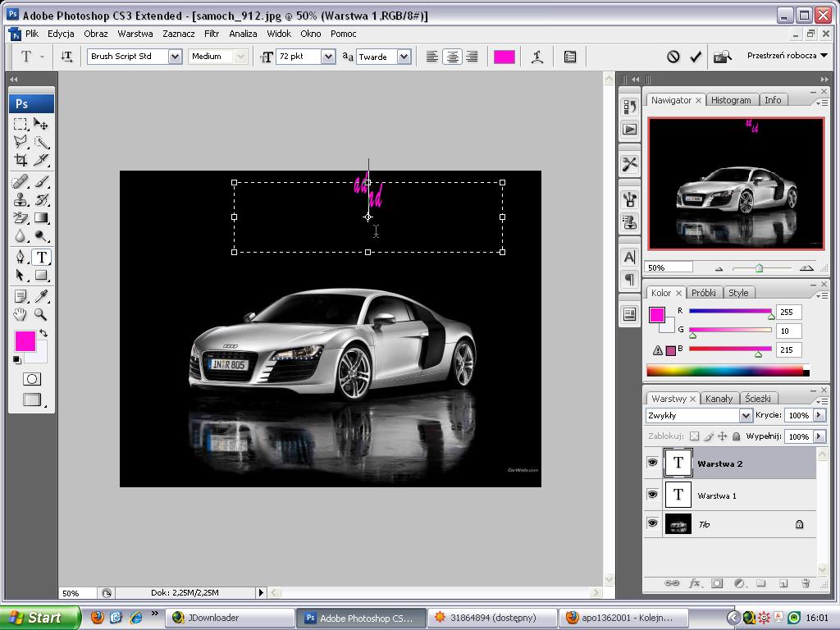Click the foreground color swatch in toolbox
Viewport: 840px width, 630px height.
(x=25, y=340)
